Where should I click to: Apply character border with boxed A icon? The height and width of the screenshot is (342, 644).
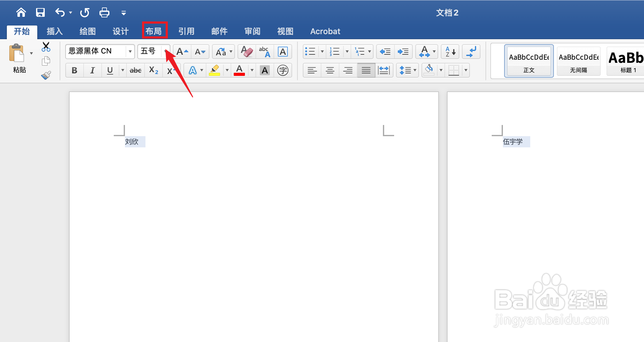pos(283,52)
